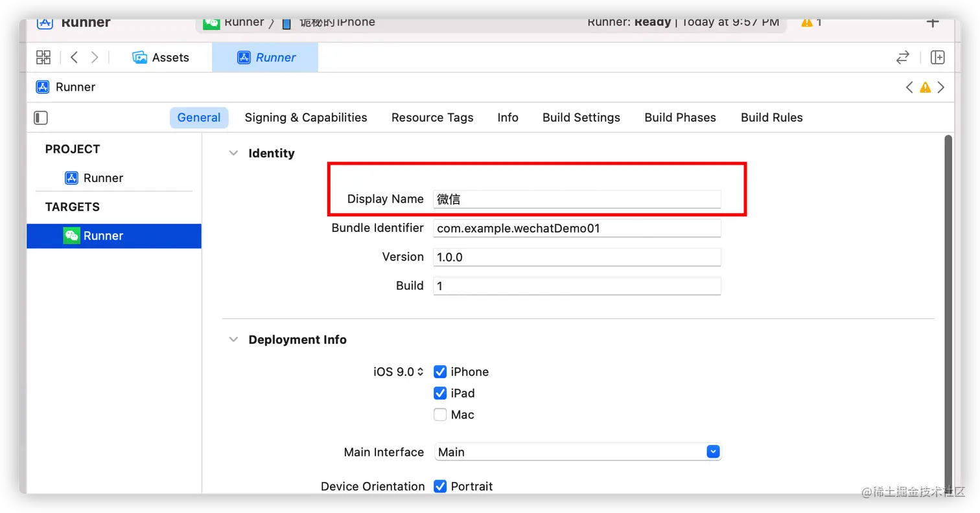Collapse the Deployment Info section
The image size is (980, 513).
point(233,339)
